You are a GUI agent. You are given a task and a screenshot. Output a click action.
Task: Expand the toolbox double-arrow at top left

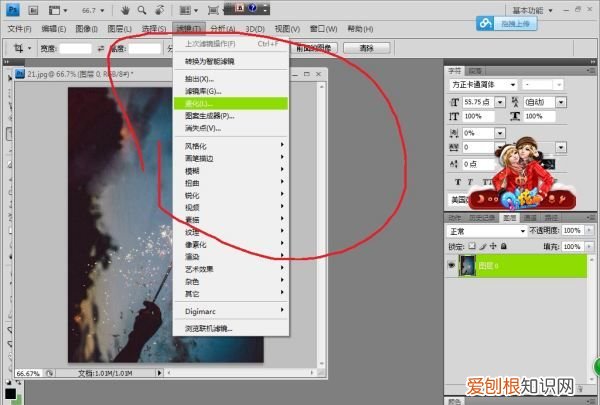[6, 62]
